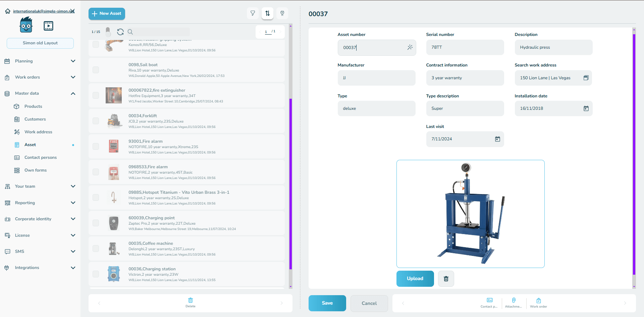The width and height of the screenshot is (644, 317).
Task: Click the Cancel button
Action: (369, 303)
